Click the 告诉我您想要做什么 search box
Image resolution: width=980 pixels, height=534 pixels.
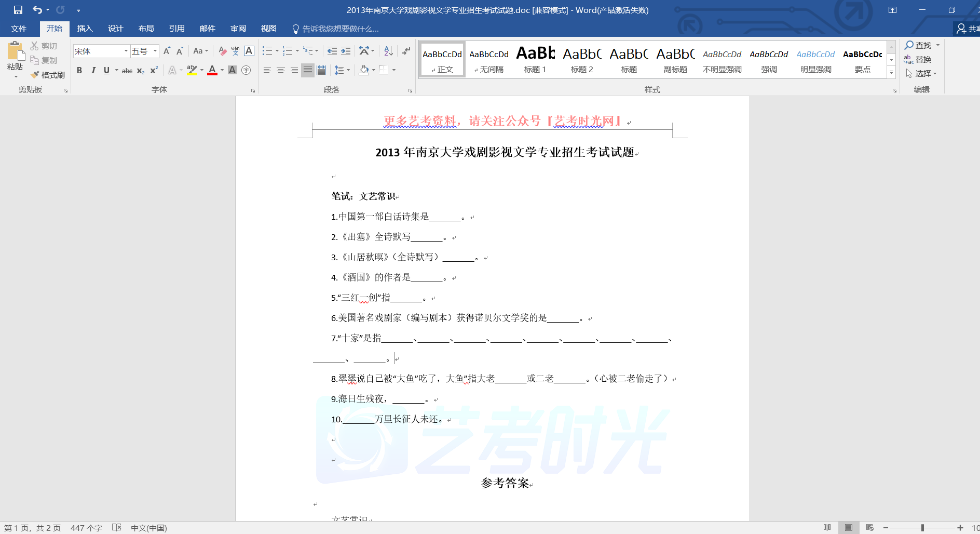[340, 29]
